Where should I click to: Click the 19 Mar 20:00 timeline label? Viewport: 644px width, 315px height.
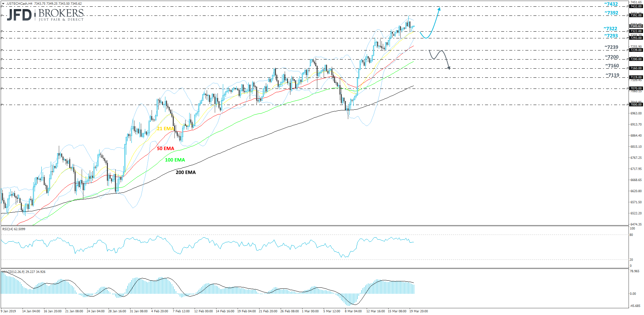419,312
